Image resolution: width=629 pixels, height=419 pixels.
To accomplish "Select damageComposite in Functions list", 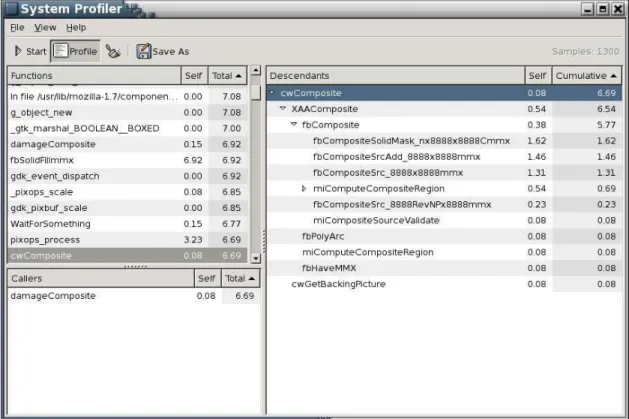I will (128, 144).
